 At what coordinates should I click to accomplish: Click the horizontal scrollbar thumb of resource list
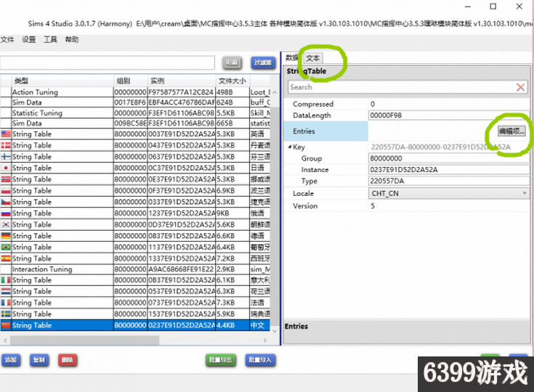click(x=84, y=340)
